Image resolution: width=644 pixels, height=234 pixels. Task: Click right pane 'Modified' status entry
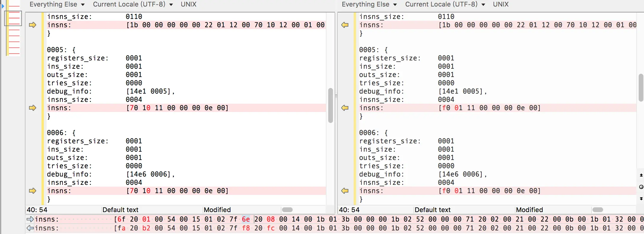529,210
